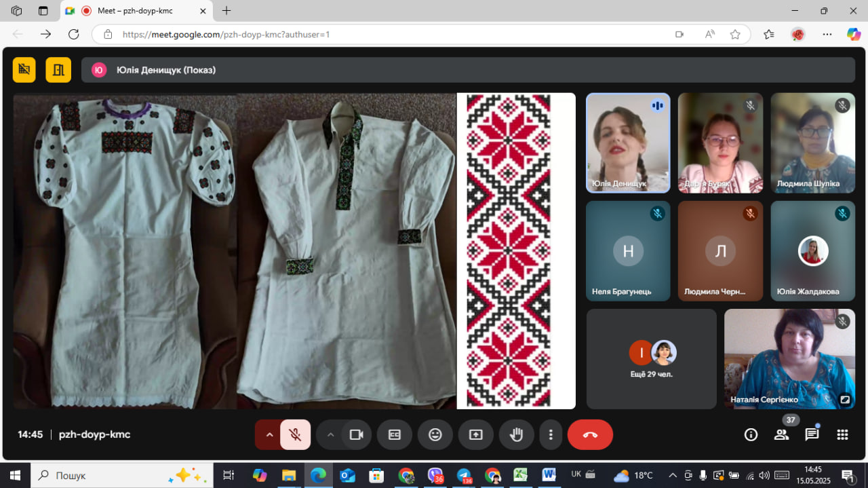Open a new browser tab
This screenshot has height=488, width=868.
click(226, 11)
